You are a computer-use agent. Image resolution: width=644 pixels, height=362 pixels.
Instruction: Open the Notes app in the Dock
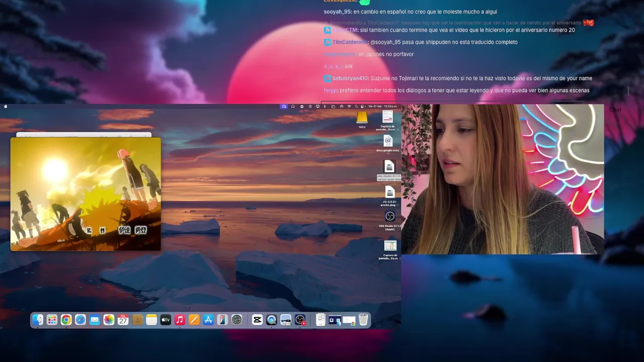(x=151, y=320)
